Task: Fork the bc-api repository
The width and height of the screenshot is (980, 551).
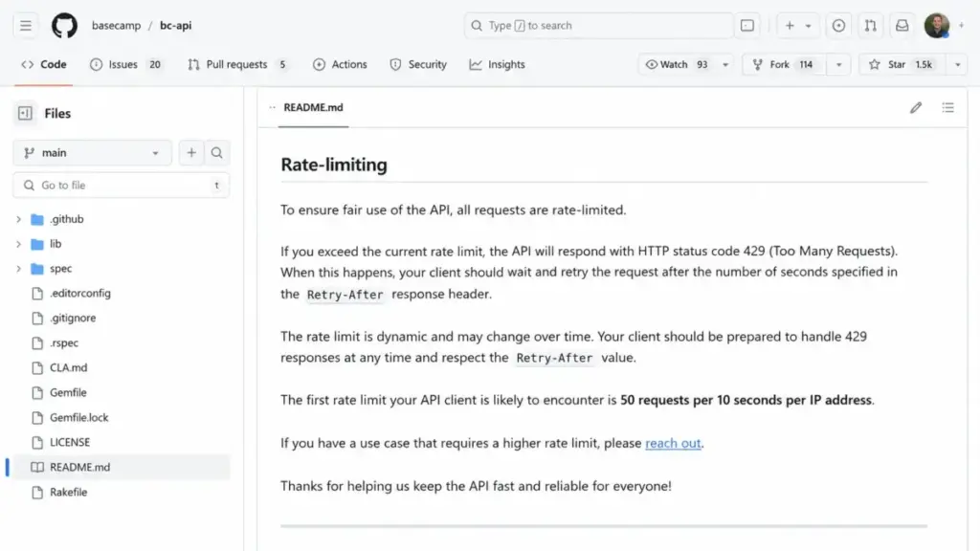Action: point(785,64)
